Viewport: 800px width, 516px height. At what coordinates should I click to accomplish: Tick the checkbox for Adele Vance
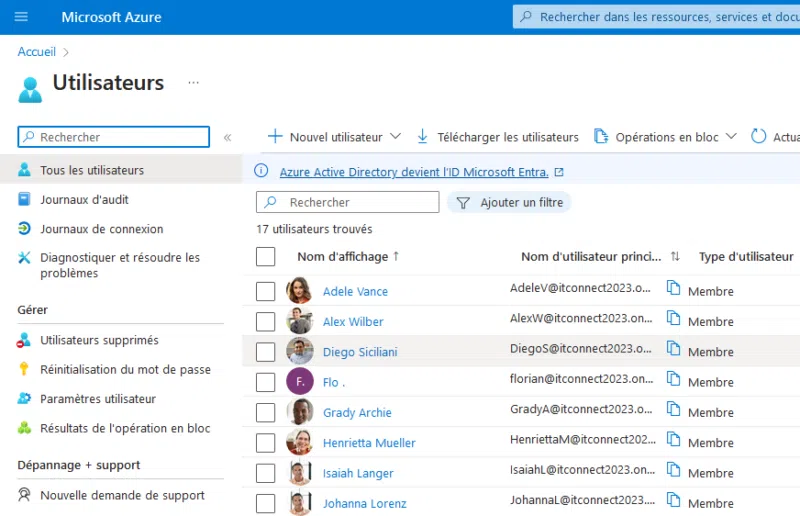265,291
